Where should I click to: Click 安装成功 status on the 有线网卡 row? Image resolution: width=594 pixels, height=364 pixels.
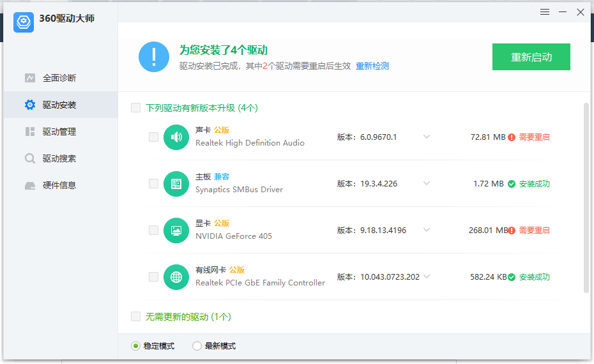[x=534, y=277]
